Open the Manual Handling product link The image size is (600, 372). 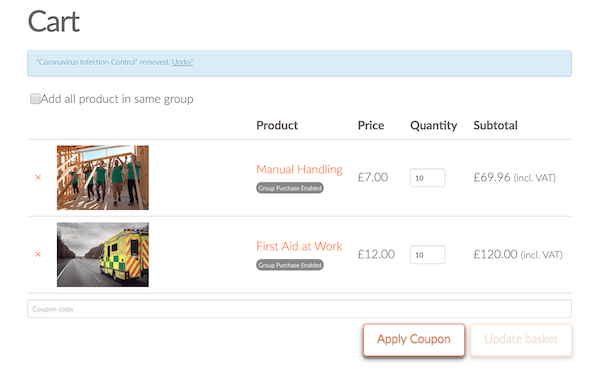coord(299,169)
